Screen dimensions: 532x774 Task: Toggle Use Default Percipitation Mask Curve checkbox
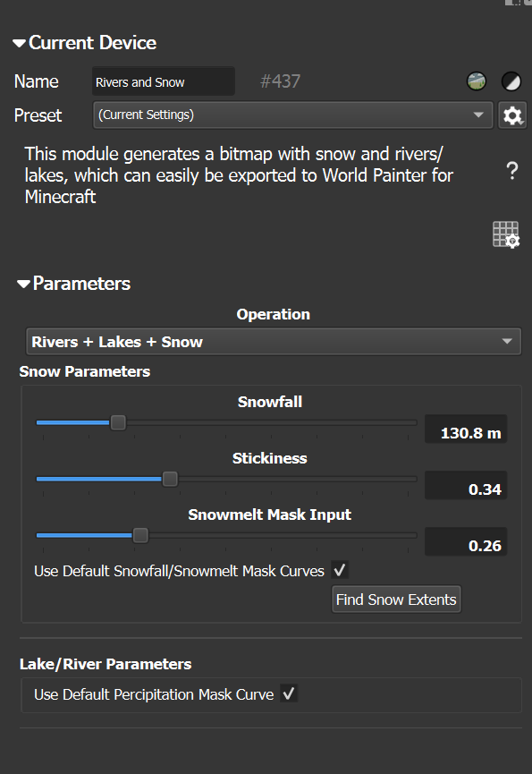pos(289,693)
